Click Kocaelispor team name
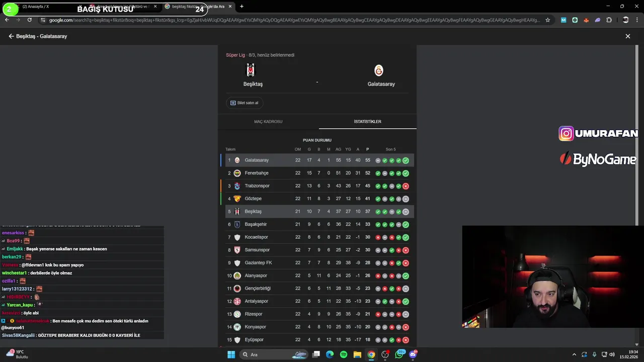The height and width of the screenshot is (362, 644). (256, 237)
